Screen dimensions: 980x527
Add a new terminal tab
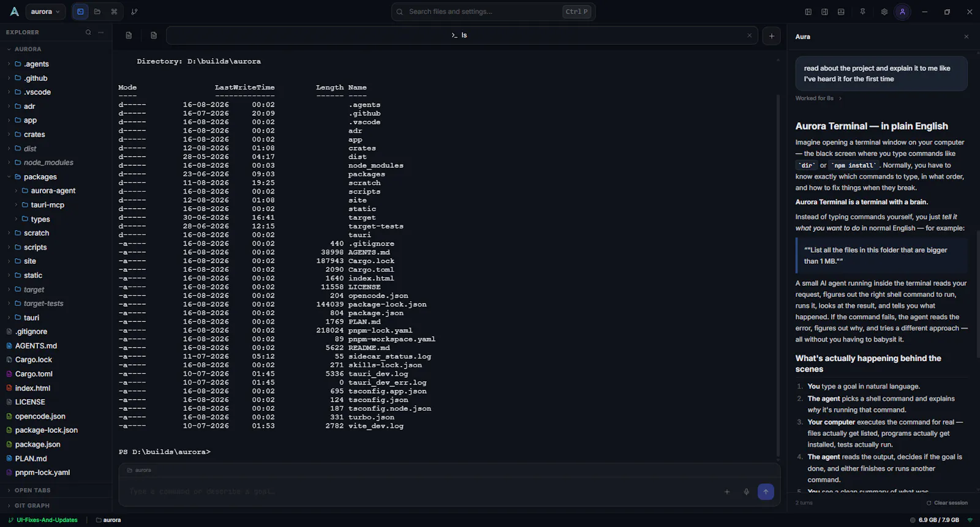click(772, 36)
